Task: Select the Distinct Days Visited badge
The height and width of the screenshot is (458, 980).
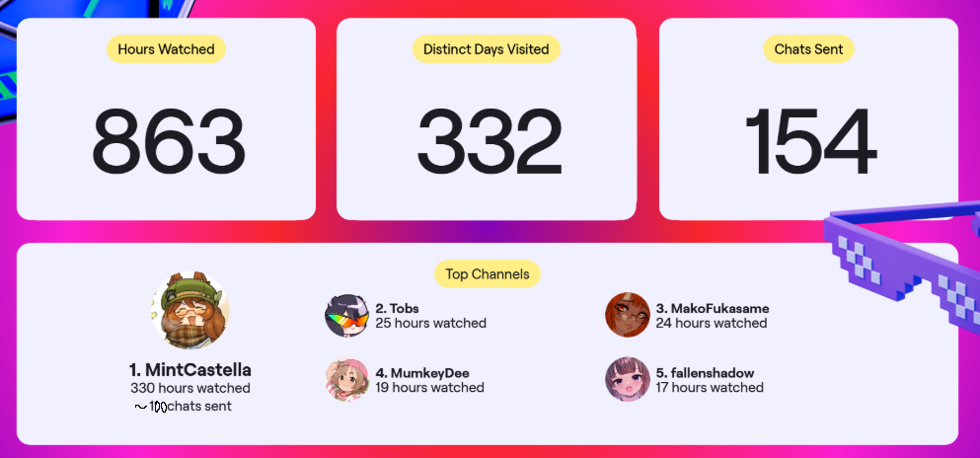Action: (x=487, y=49)
